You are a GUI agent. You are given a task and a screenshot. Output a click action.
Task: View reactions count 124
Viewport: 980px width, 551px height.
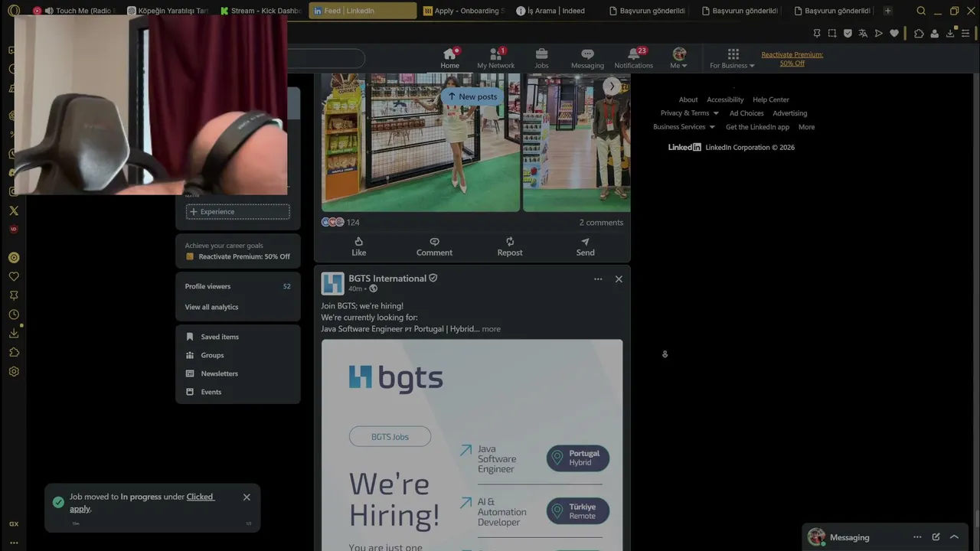tap(341, 223)
